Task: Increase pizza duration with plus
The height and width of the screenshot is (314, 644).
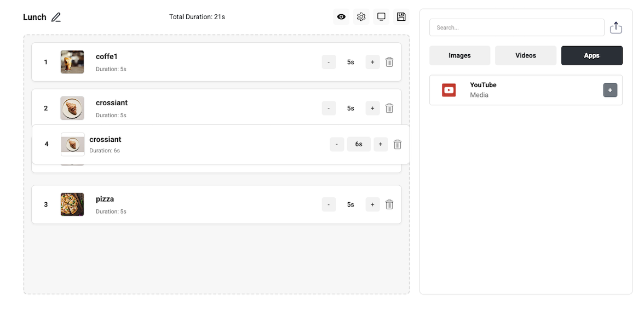Action: (x=372, y=204)
